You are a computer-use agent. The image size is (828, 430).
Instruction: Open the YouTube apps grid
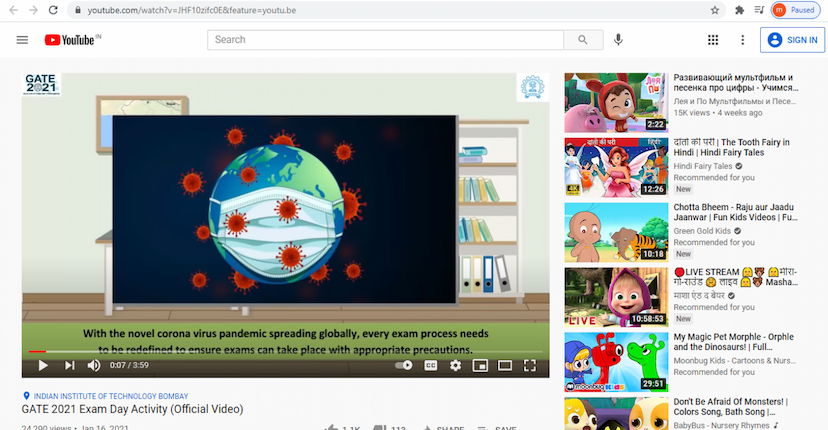pos(713,40)
